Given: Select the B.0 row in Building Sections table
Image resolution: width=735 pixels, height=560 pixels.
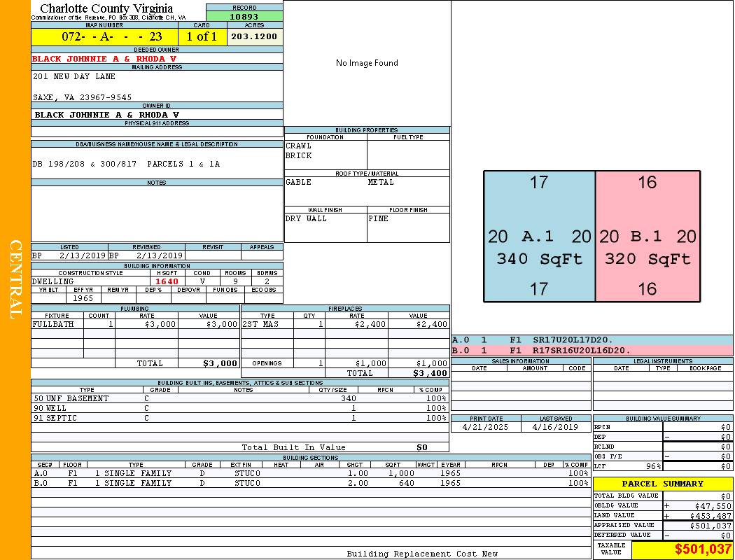Looking at the screenshot, I should [x=310, y=483].
